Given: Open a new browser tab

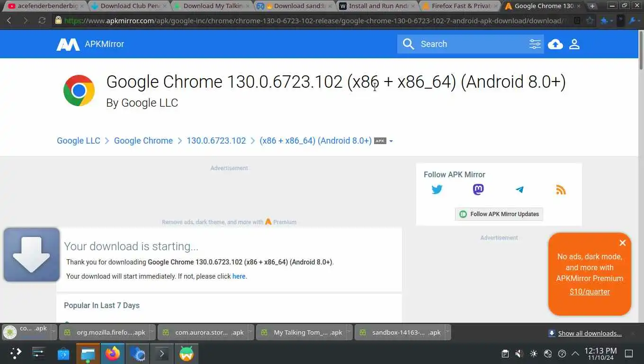Looking at the screenshot, I should (x=592, y=6).
